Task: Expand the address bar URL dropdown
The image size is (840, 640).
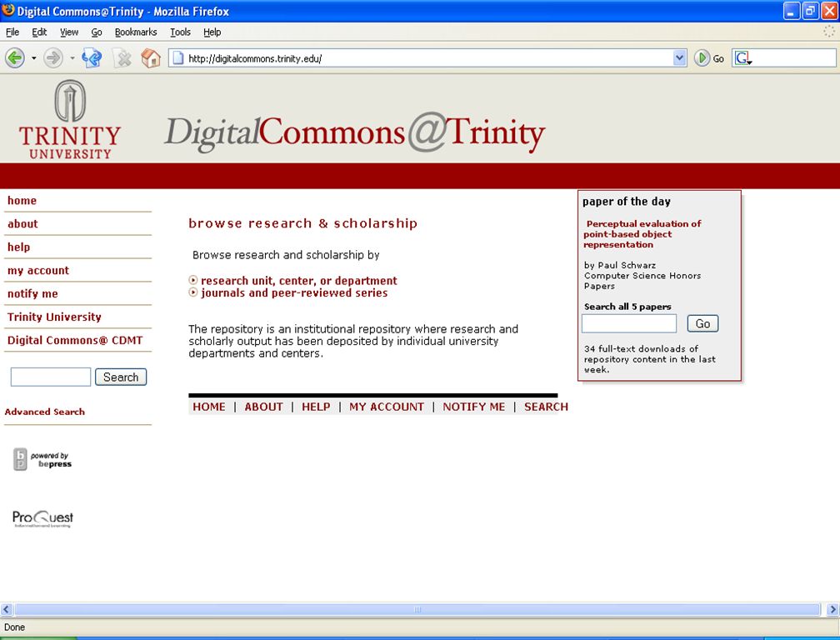Action: coord(679,57)
